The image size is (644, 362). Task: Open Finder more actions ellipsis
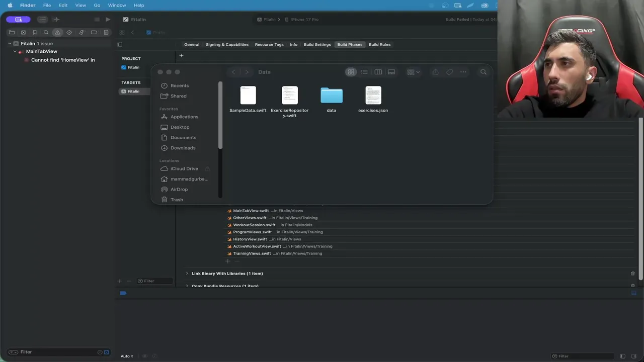(463, 72)
